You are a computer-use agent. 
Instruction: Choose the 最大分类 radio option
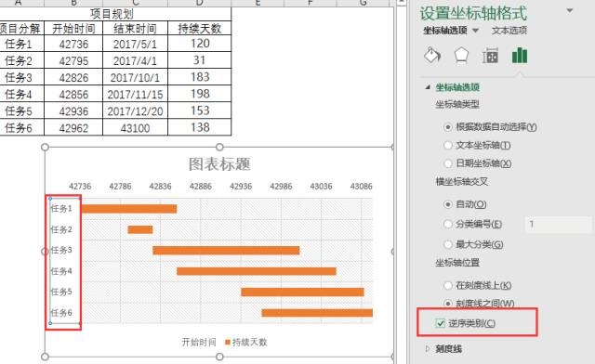click(x=448, y=244)
